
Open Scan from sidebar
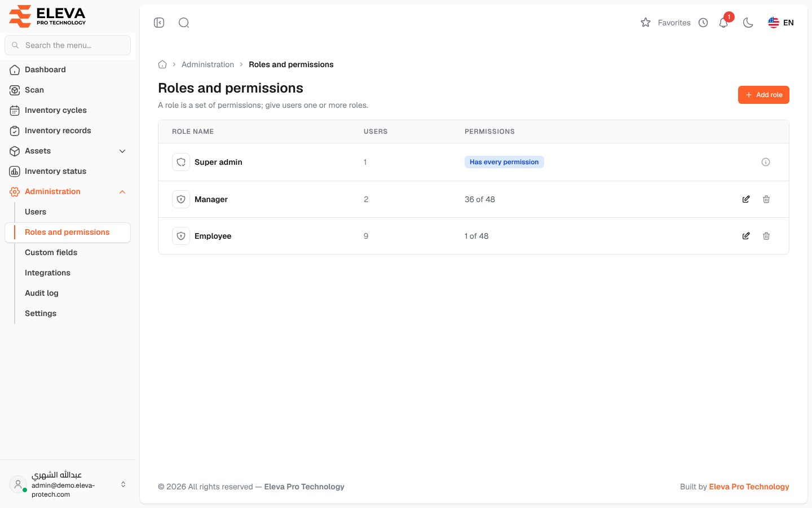68,90
